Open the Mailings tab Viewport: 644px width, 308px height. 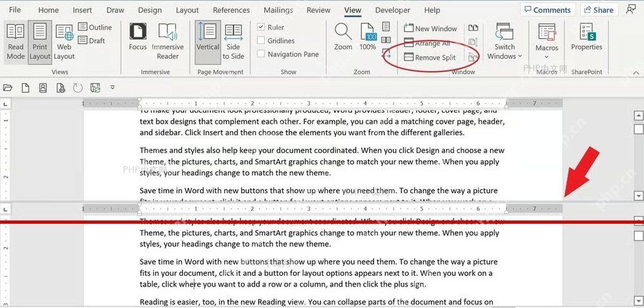point(278,10)
